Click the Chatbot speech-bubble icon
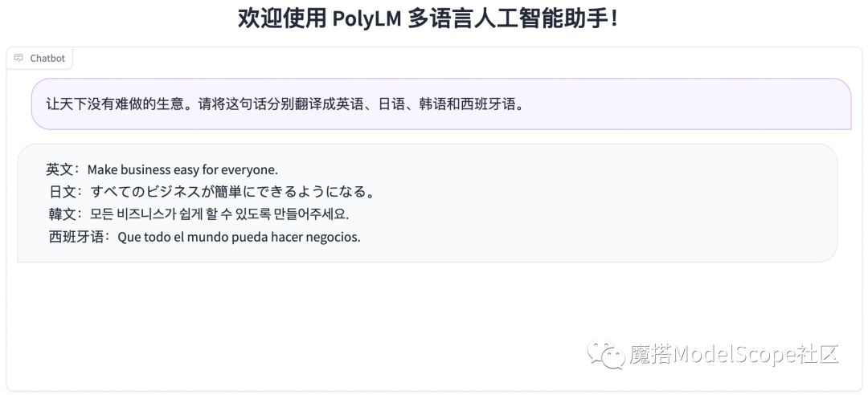The image size is (868, 395). pyautogui.click(x=18, y=58)
